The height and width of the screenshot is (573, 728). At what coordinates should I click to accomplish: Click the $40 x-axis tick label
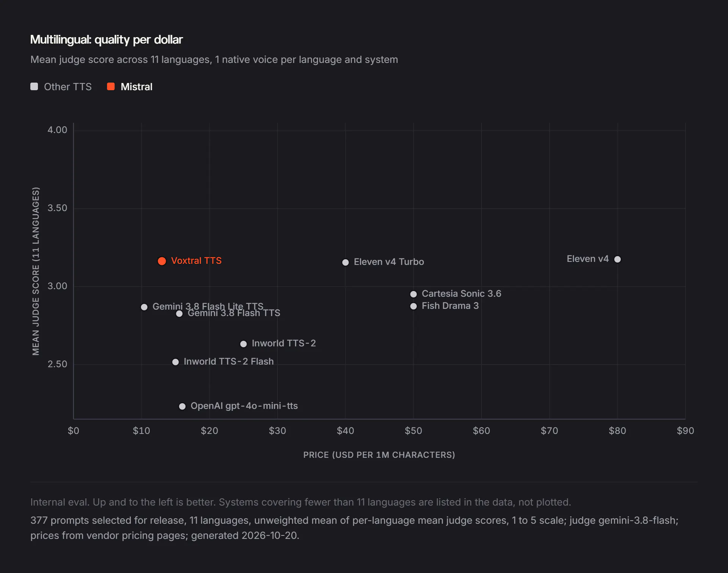345,431
